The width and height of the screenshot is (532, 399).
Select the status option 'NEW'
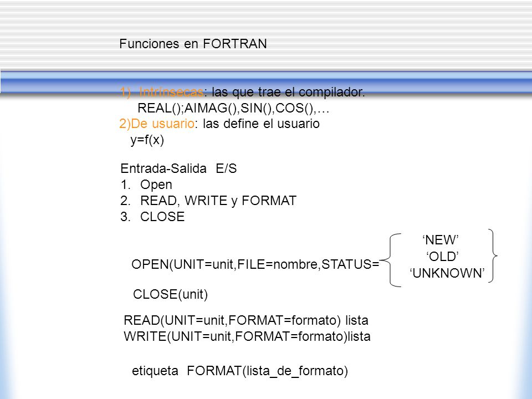pos(441,240)
